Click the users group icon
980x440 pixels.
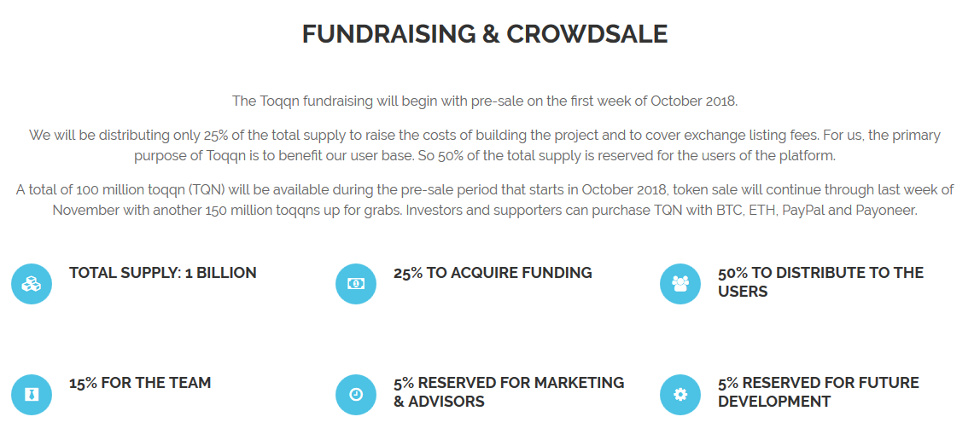680,284
